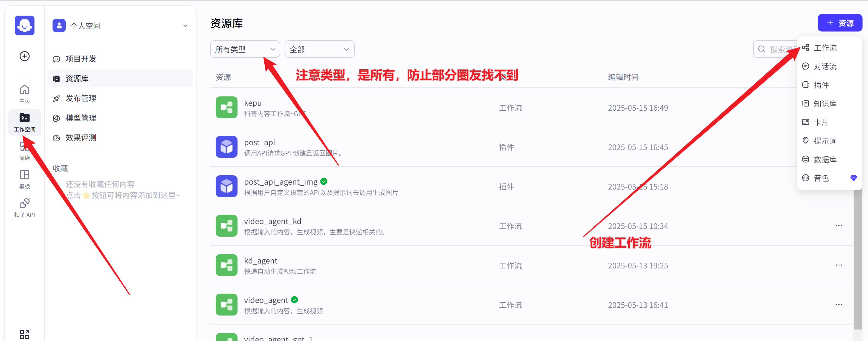Choose 对话流 from the resource menu
The height and width of the screenshot is (341, 868).
(830, 67)
